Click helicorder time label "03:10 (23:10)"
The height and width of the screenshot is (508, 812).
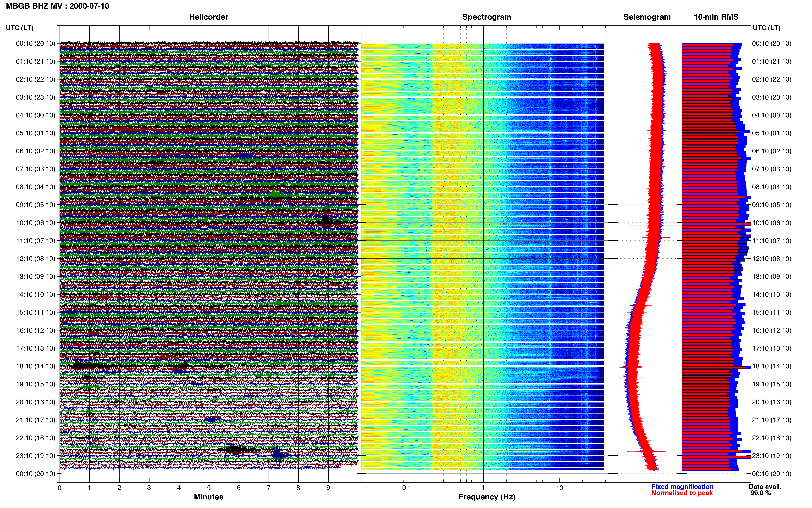36,97
